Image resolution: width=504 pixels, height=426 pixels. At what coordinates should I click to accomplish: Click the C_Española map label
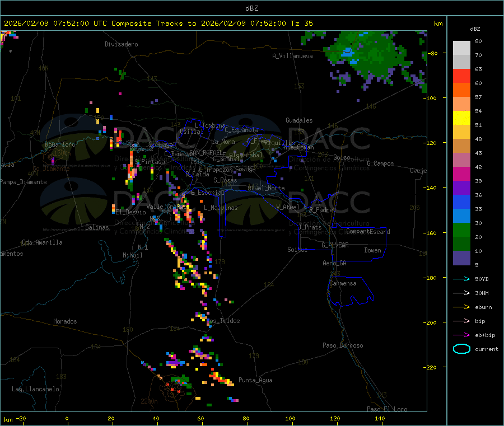point(241,130)
